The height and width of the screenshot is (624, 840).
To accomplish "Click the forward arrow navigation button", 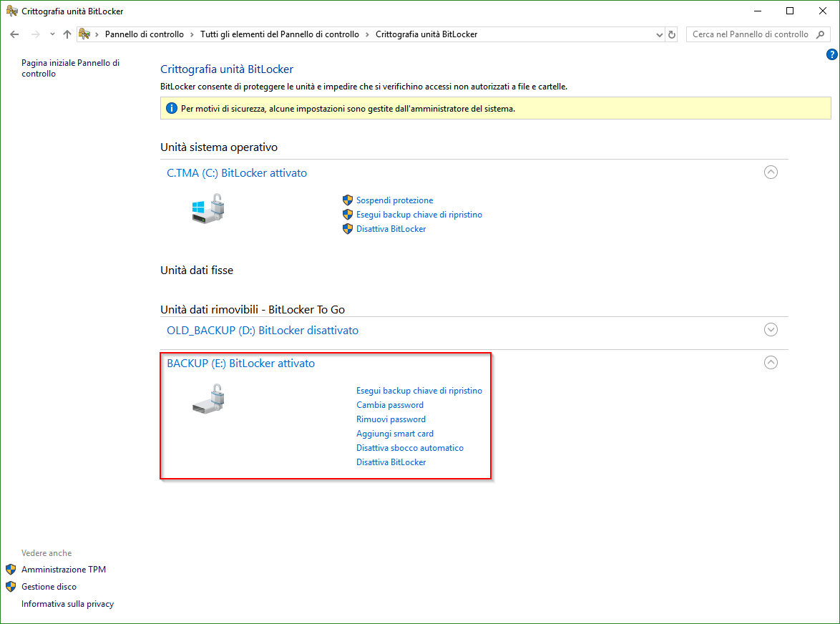I will (35, 34).
